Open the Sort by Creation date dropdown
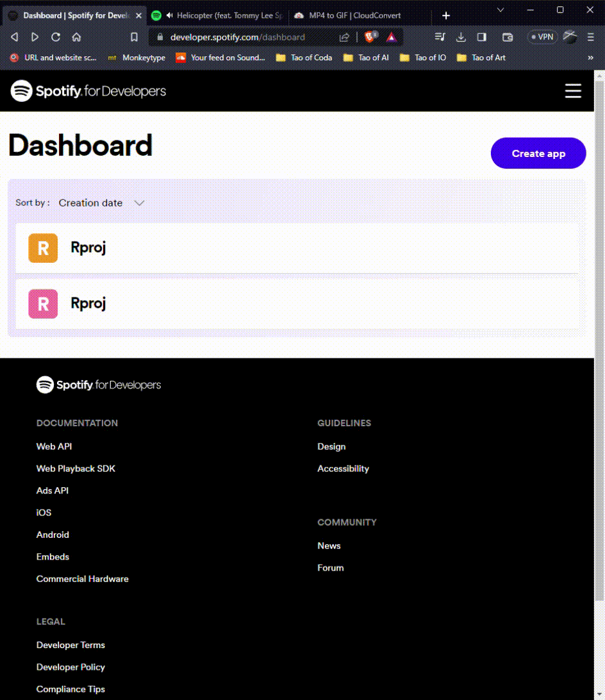605x700 pixels. tap(102, 203)
